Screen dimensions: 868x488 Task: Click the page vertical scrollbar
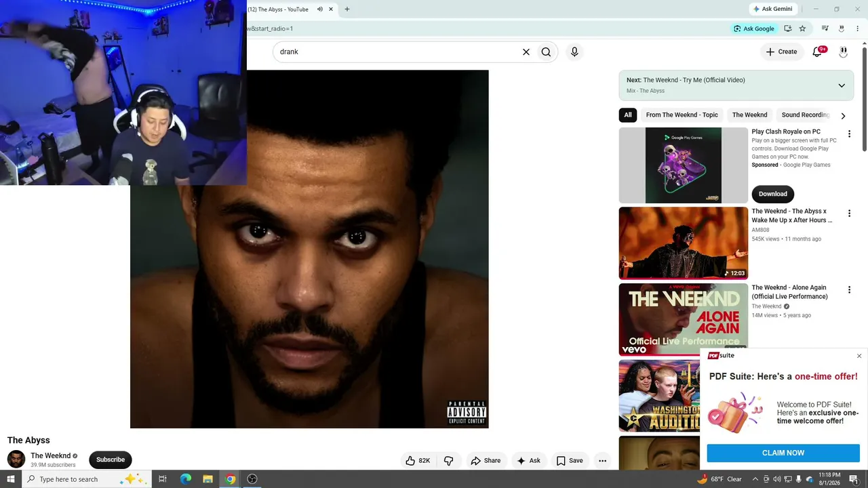coord(864,100)
